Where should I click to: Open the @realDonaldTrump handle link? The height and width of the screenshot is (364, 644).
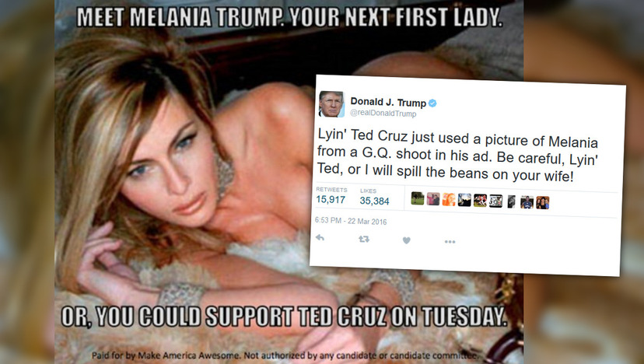(x=383, y=113)
